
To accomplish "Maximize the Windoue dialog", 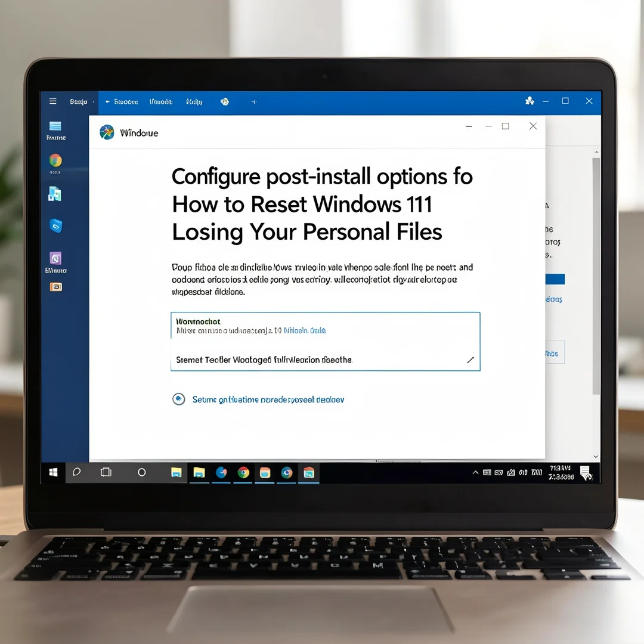I will pyautogui.click(x=506, y=126).
